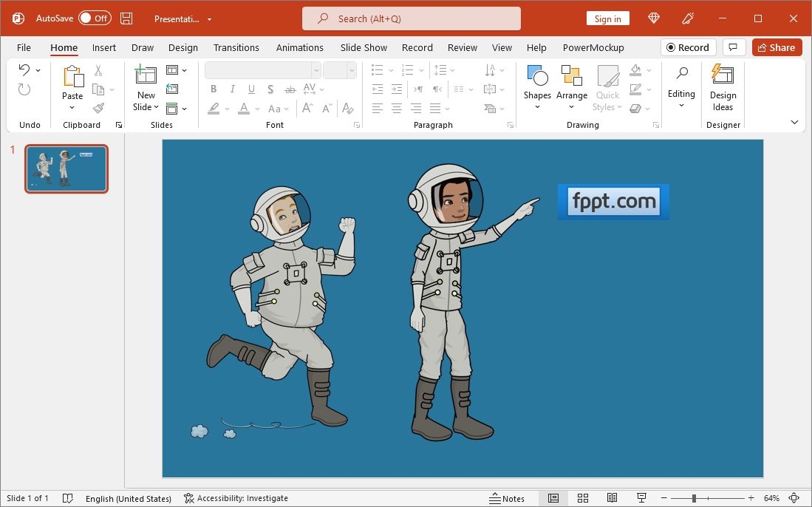Open Design Ideas in Designer
This screenshot has height=507, width=812.
(x=723, y=87)
